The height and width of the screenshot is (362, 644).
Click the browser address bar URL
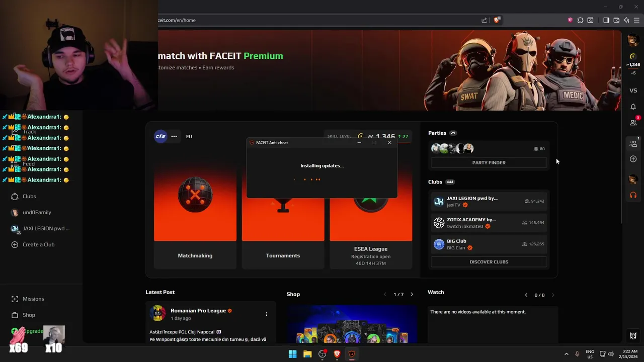(177, 20)
